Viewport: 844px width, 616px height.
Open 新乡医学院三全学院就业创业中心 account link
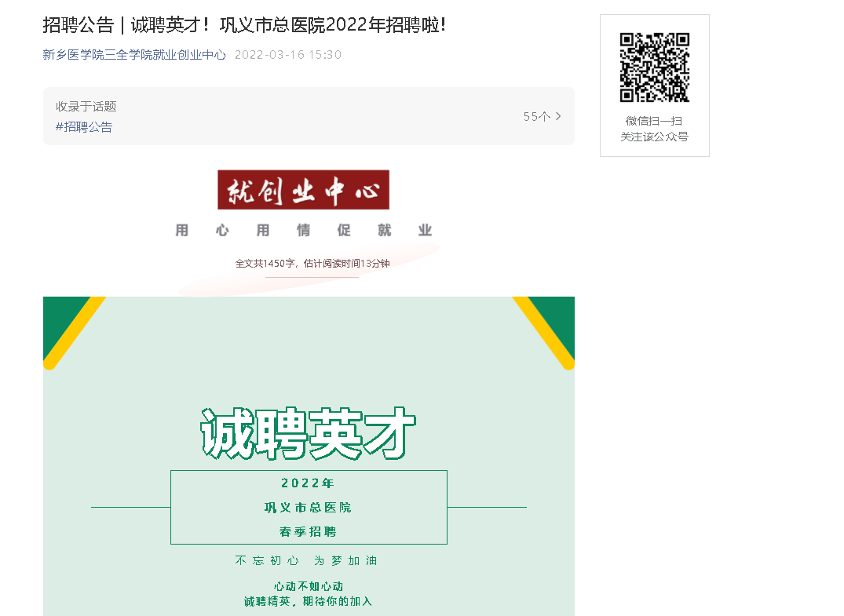(134, 54)
